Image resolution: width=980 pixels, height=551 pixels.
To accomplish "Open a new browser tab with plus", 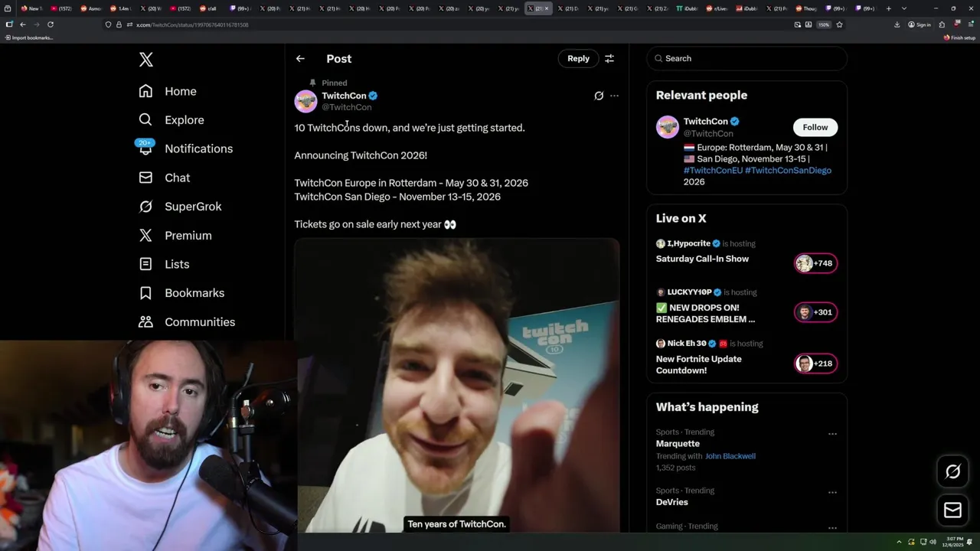I will click(888, 8).
